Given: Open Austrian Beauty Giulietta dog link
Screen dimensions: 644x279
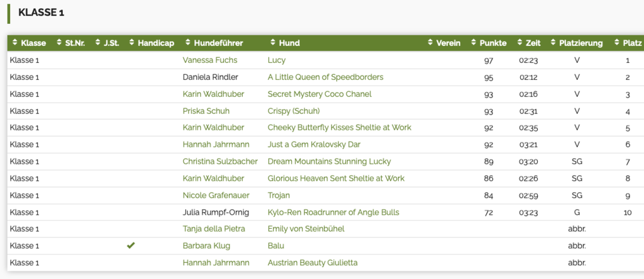Looking at the screenshot, I should (x=313, y=263).
